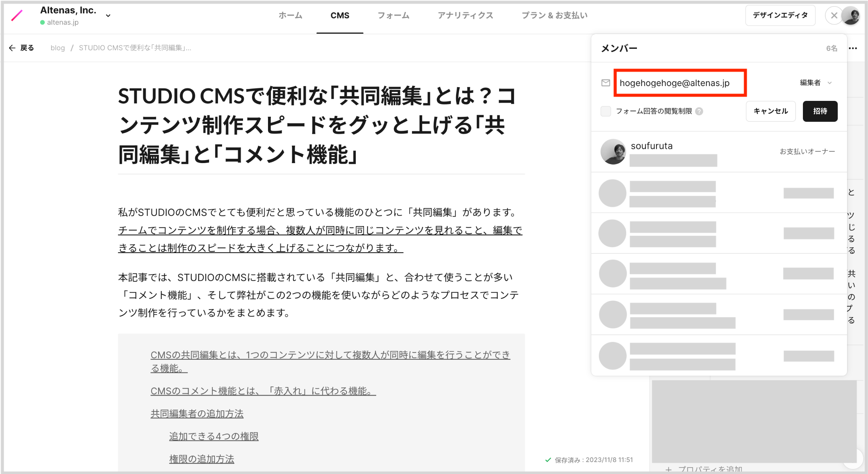868x474 pixels.
Task: Open the CMSの共同編集とは table-of-contents link
Action: coord(330,361)
